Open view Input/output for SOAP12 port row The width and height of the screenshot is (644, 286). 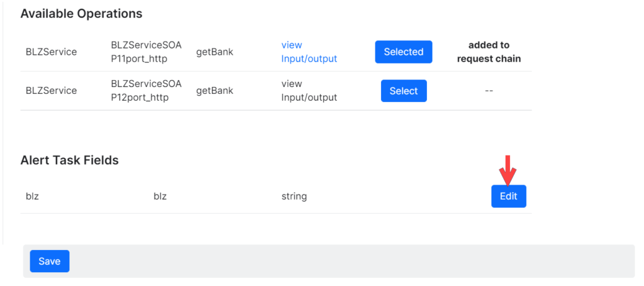click(309, 90)
